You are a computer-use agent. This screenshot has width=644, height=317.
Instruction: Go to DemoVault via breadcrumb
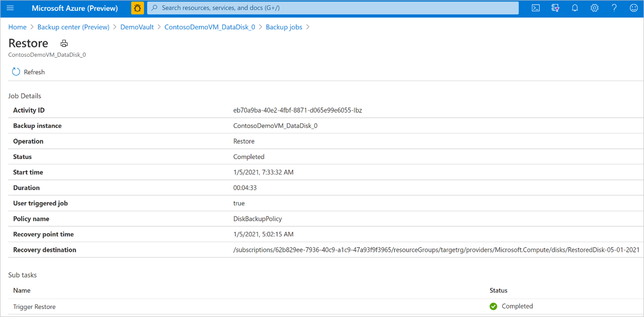(x=137, y=27)
